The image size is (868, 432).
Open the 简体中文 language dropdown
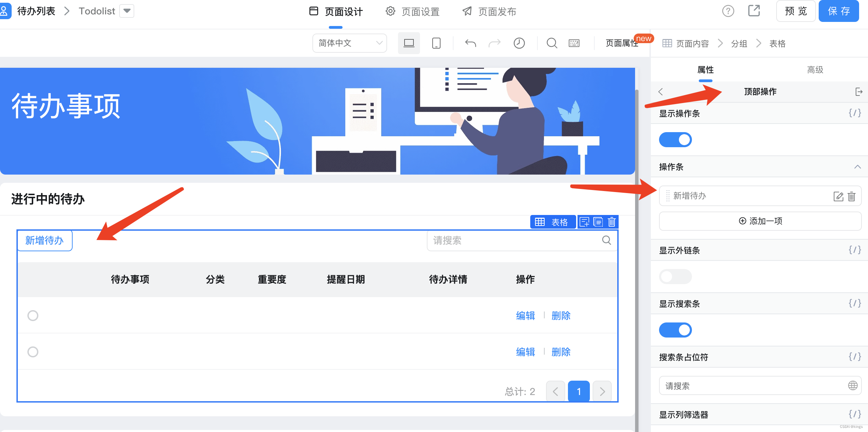point(349,43)
